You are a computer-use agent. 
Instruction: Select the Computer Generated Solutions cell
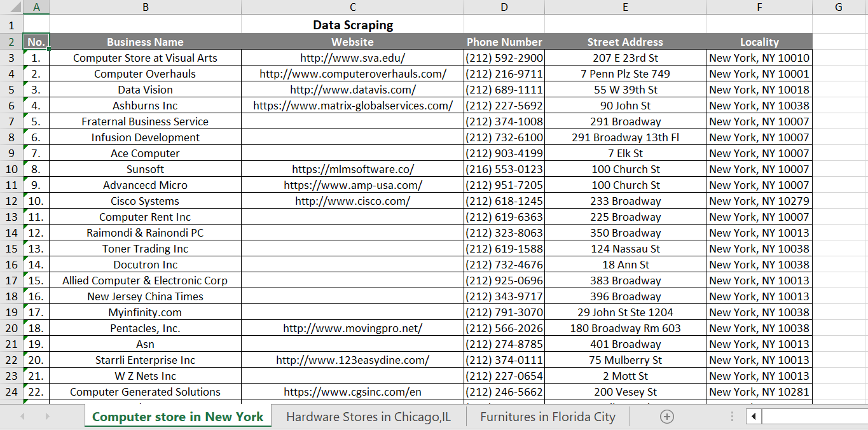point(145,392)
